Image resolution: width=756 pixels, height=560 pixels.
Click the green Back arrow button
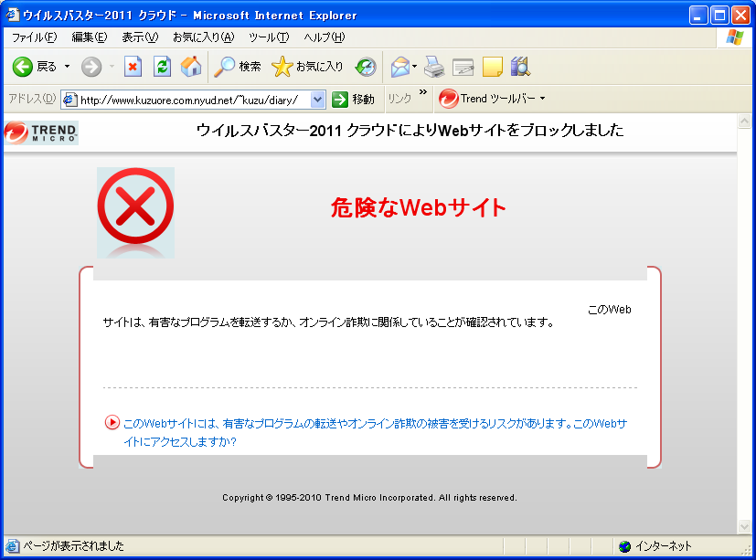pos(22,67)
